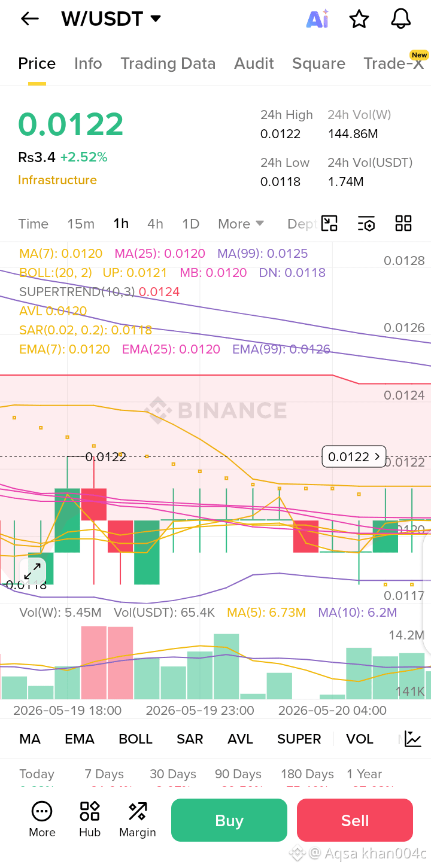431x868 pixels.
Task: Tap the green Buy button
Action: pyautogui.click(x=229, y=820)
